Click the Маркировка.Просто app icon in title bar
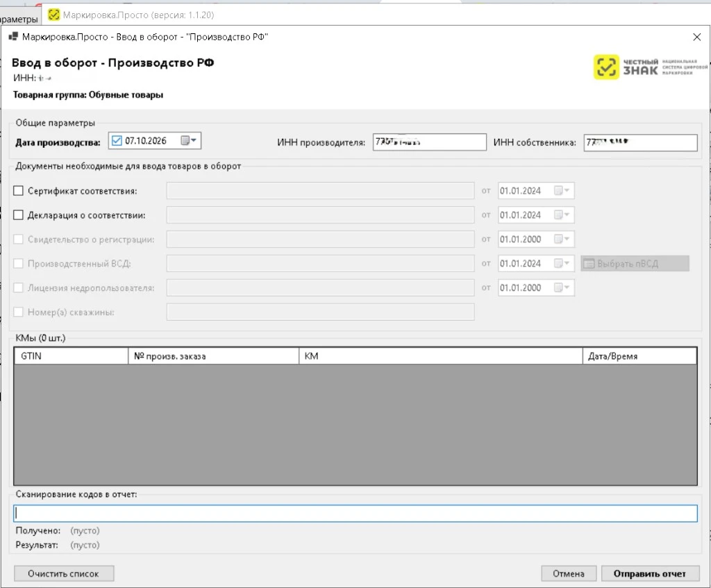This screenshot has height=588, width=711. 54,15
